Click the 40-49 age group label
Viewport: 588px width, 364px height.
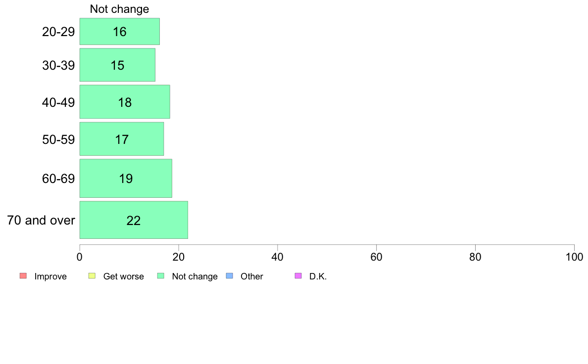pos(58,102)
